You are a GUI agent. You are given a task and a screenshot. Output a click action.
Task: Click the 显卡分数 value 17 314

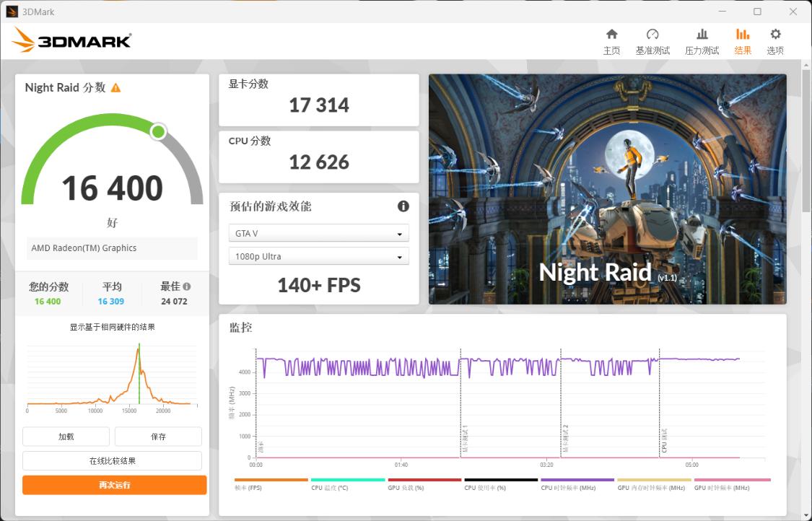[x=319, y=105]
